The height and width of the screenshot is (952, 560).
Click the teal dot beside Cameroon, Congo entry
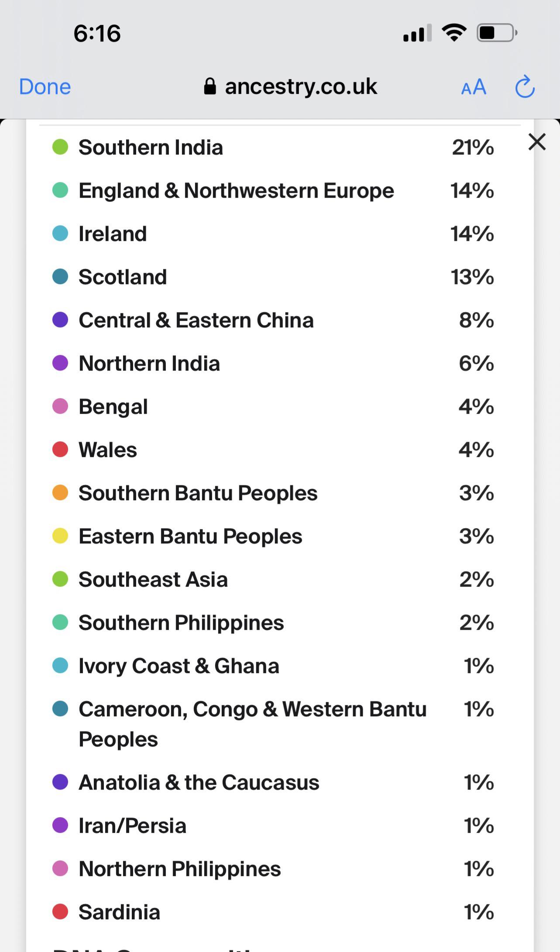60,709
